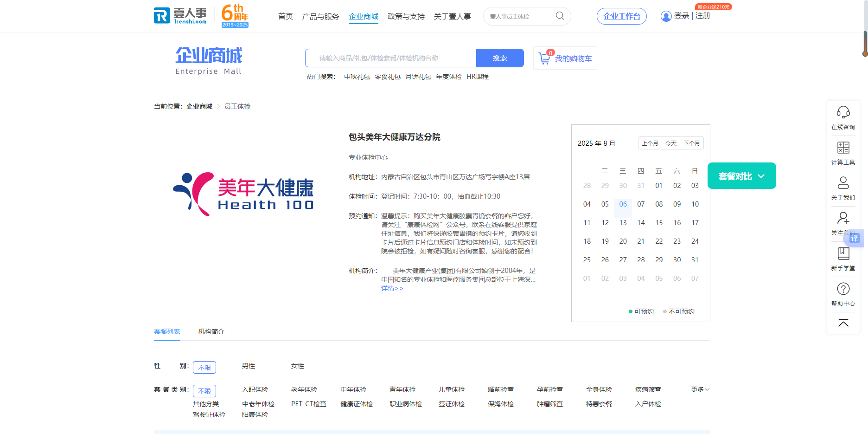
Task: Open 关于我们 person icon
Action: pyautogui.click(x=843, y=183)
